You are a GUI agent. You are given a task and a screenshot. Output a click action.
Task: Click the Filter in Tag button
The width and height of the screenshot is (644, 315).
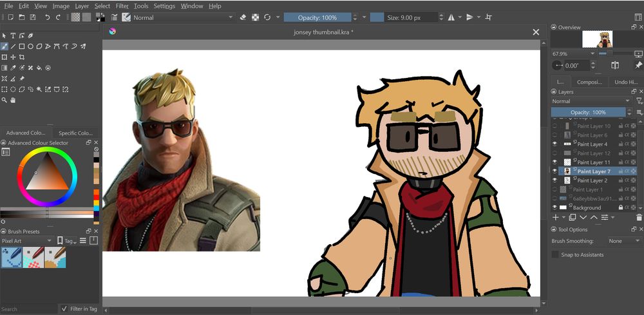click(79, 309)
